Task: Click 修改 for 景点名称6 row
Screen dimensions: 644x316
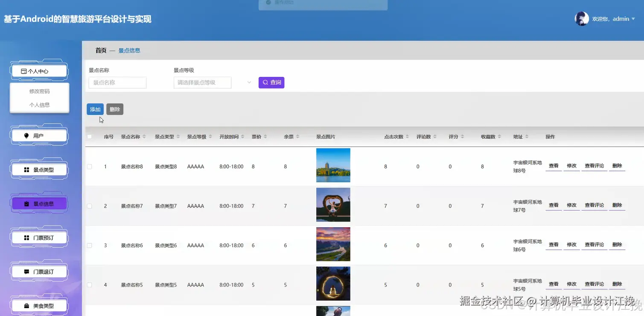Action: 571,245
